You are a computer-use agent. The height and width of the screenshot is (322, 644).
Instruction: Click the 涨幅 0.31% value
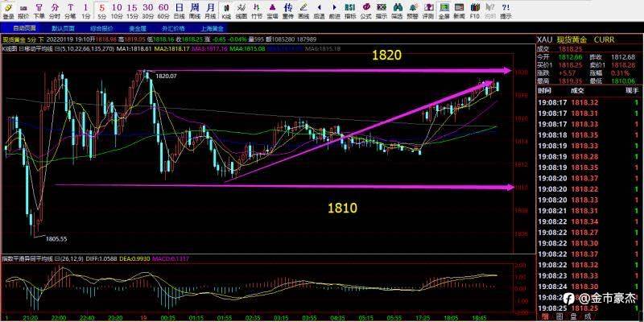(x=620, y=72)
